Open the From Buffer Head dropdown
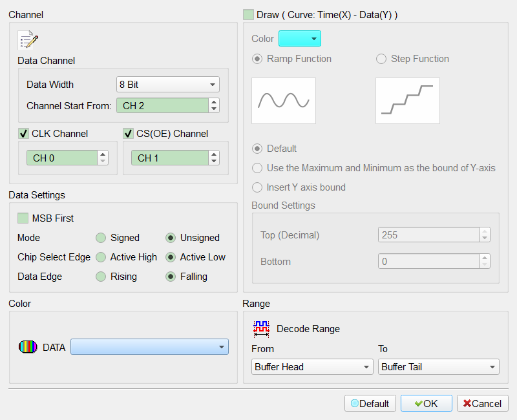Viewport: 517px width, 420px height. pos(312,367)
